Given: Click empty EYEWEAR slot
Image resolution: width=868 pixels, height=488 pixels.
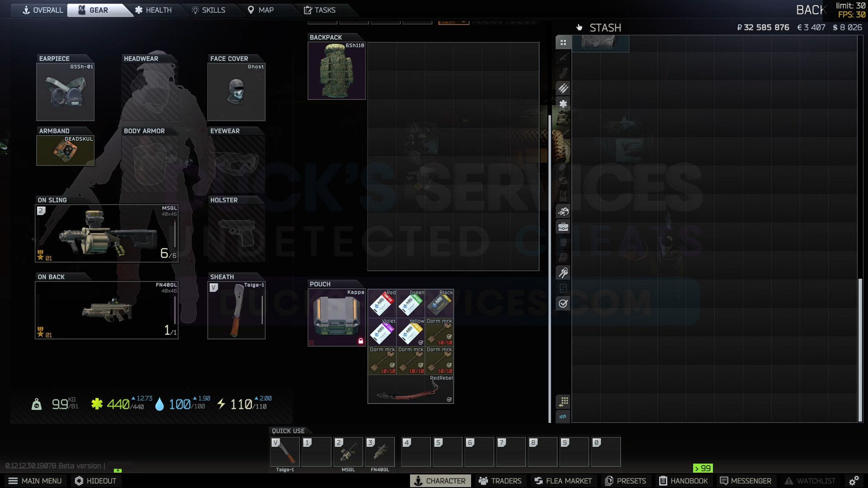Looking at the screenshot, I should click(x=236, y=164).
